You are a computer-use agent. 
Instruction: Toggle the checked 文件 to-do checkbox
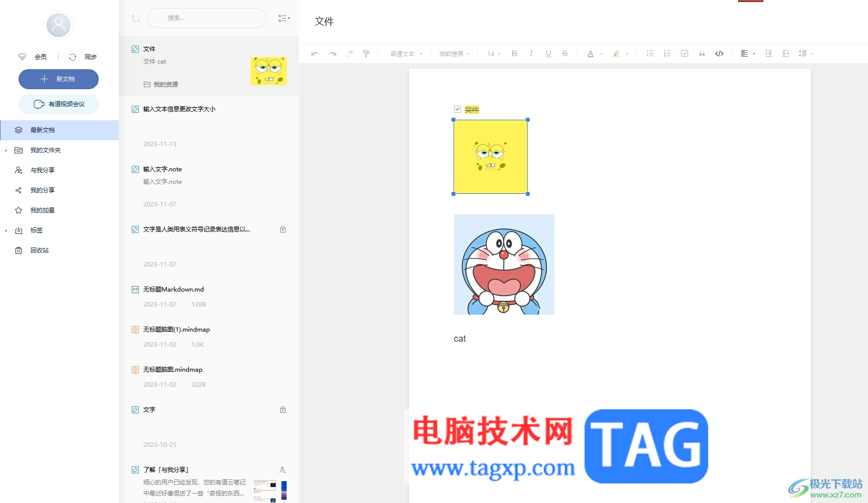pos(458,109)
